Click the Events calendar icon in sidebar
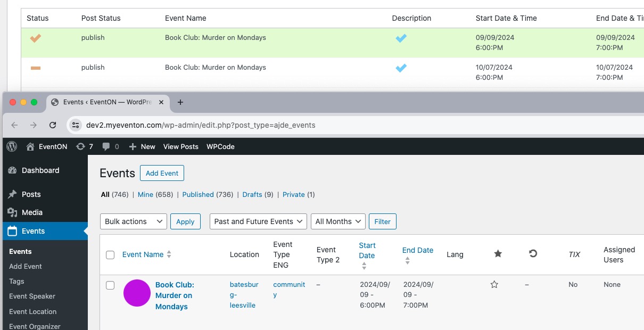 click(x=13, y=231)
